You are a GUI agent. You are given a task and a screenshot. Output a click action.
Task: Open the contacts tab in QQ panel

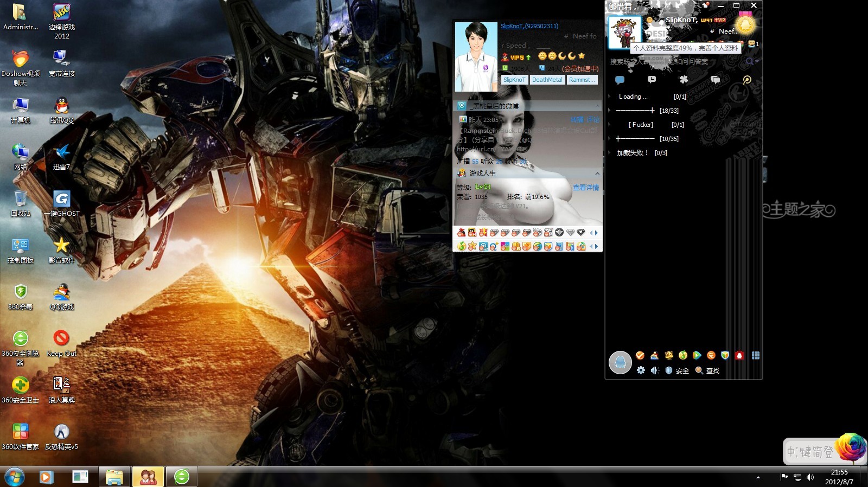tap(620, 80)
